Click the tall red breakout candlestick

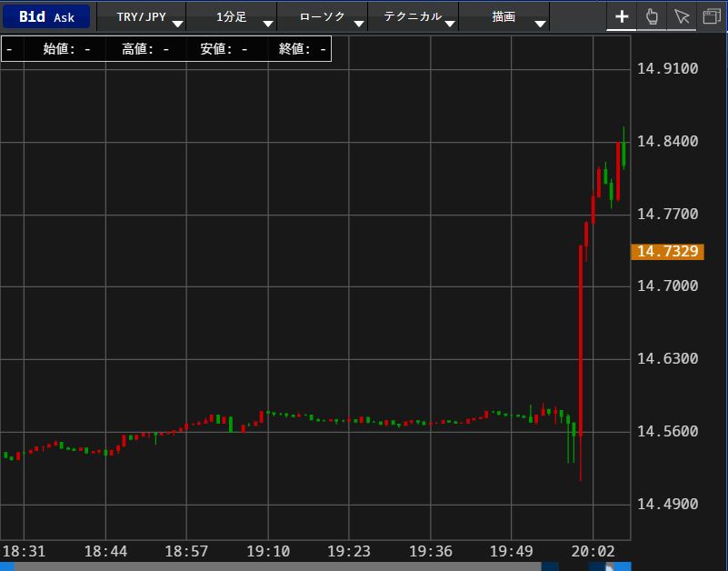tap(581, 363)
